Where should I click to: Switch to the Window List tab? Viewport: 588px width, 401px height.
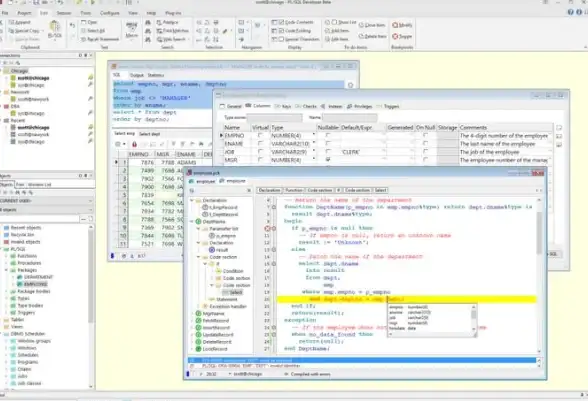[39, 185]
